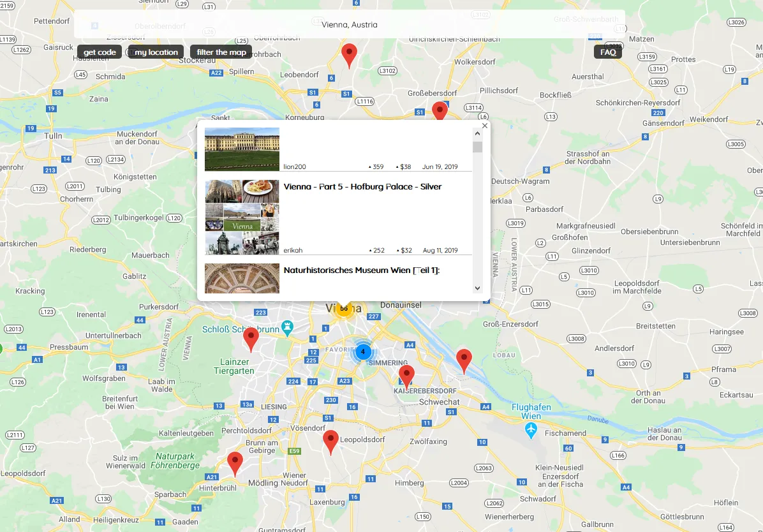Viewport: 763px width, 532px height.
Task: Click the Fischamend map label
Action: click(x=565, y=433)
